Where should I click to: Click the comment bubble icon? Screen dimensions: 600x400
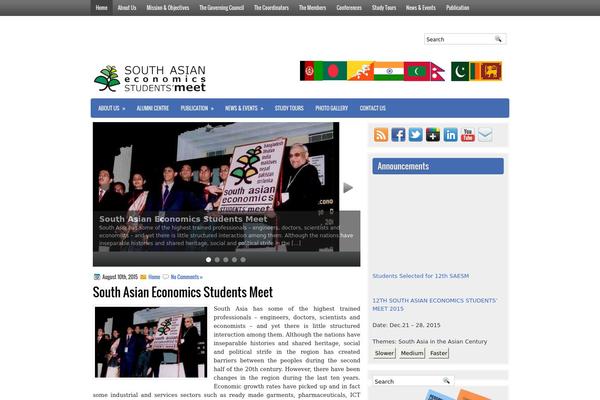[166, 277]
